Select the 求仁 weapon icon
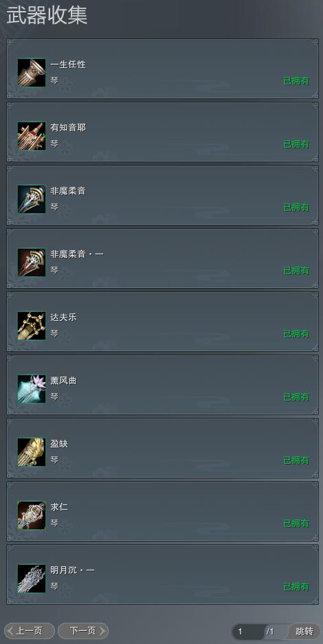Image resolution: width=323 pixels, height=644 pixels. pyautogui.click(x=32, y=515)
